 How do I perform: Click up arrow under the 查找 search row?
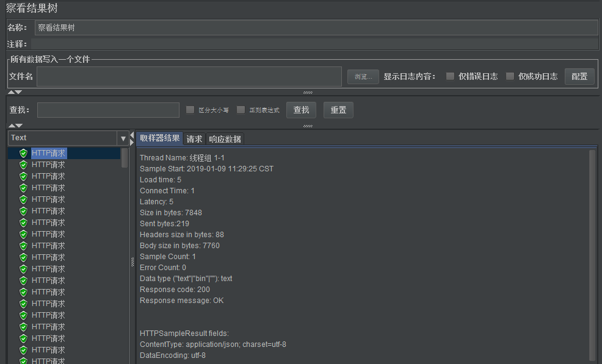(12, 126)
